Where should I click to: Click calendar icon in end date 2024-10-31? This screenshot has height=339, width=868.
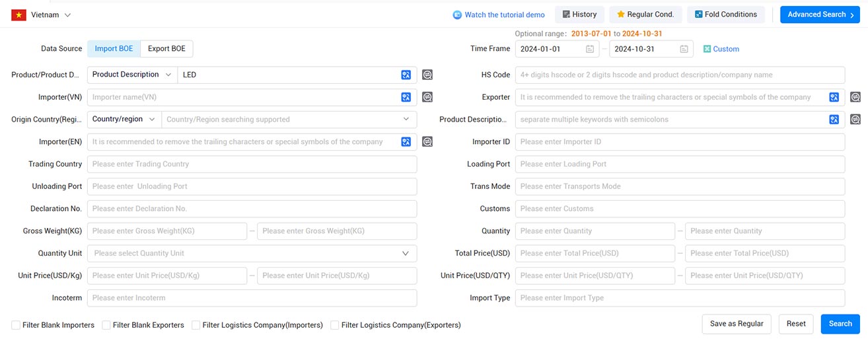point(684,49)
